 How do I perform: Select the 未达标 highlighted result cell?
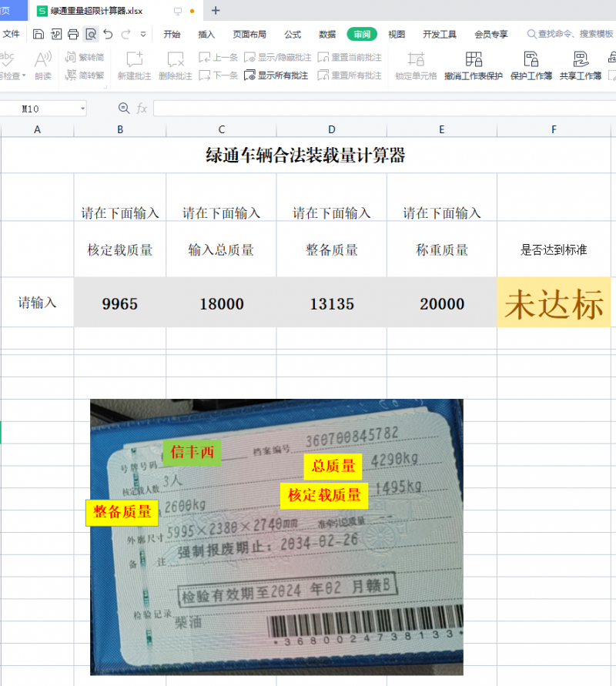click(x=554, y=303)
